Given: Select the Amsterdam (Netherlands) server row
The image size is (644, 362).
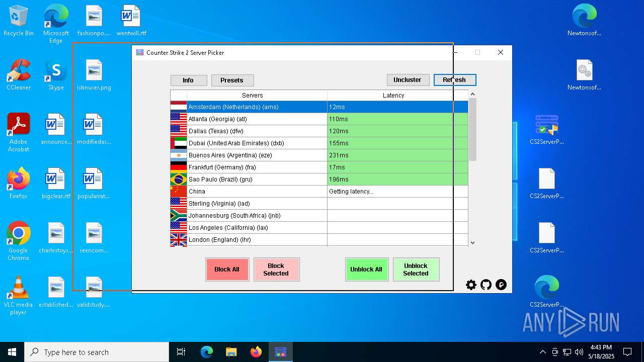Looking at the screenshot, I should pyautogui.click(x=319, y=107).
